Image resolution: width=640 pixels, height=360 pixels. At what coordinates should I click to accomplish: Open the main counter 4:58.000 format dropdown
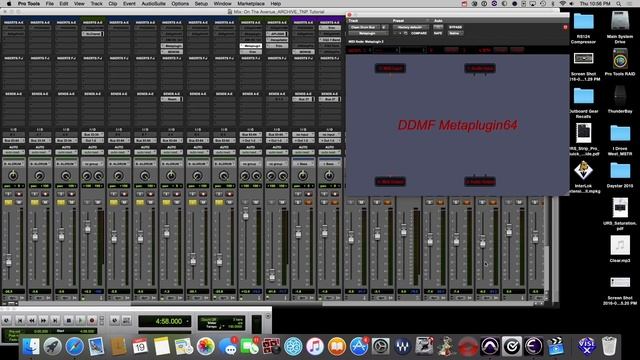[x=188, y=321]
